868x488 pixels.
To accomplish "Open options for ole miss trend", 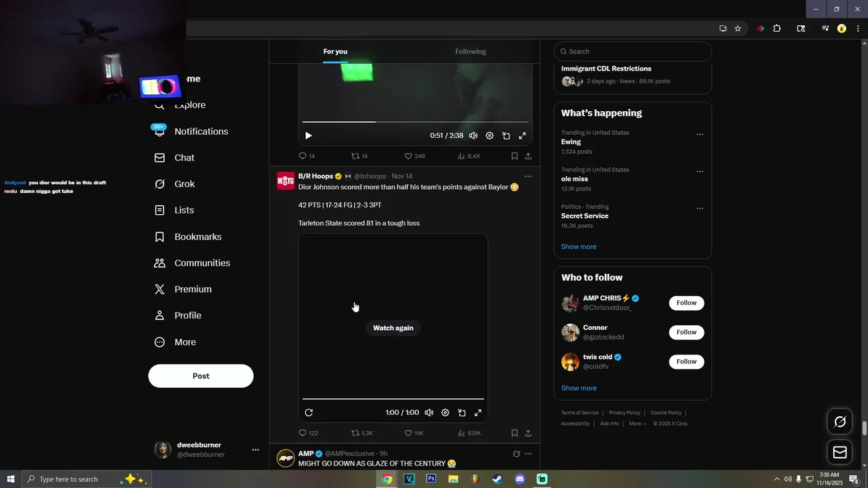I will pyautogui.click(x=700, y=171).
